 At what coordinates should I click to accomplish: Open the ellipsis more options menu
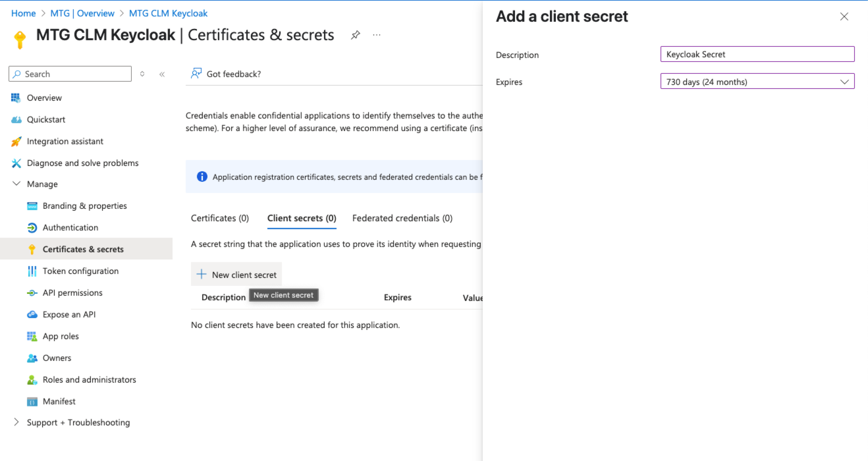click(x=377, y=35)
